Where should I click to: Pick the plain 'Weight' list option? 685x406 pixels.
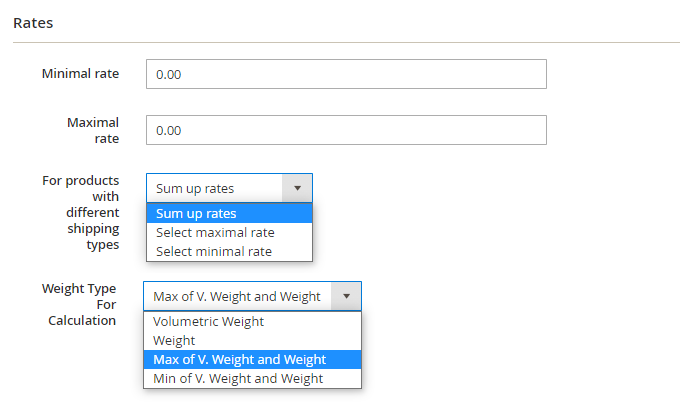[x=252, y=341]
